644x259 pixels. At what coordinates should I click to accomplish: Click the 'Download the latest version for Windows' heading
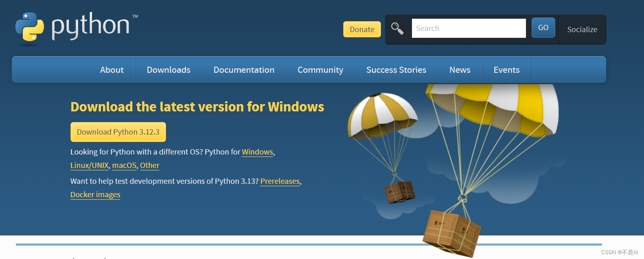[x=197, y=107]
